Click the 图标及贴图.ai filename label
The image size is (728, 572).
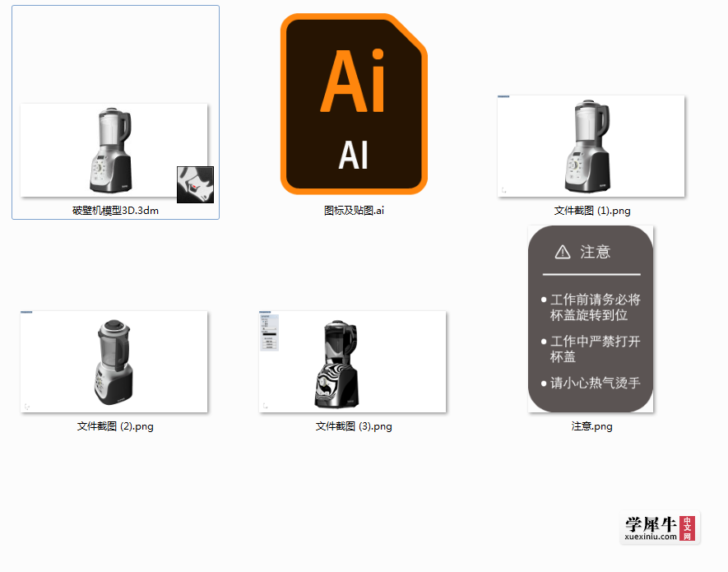(354, 211)
